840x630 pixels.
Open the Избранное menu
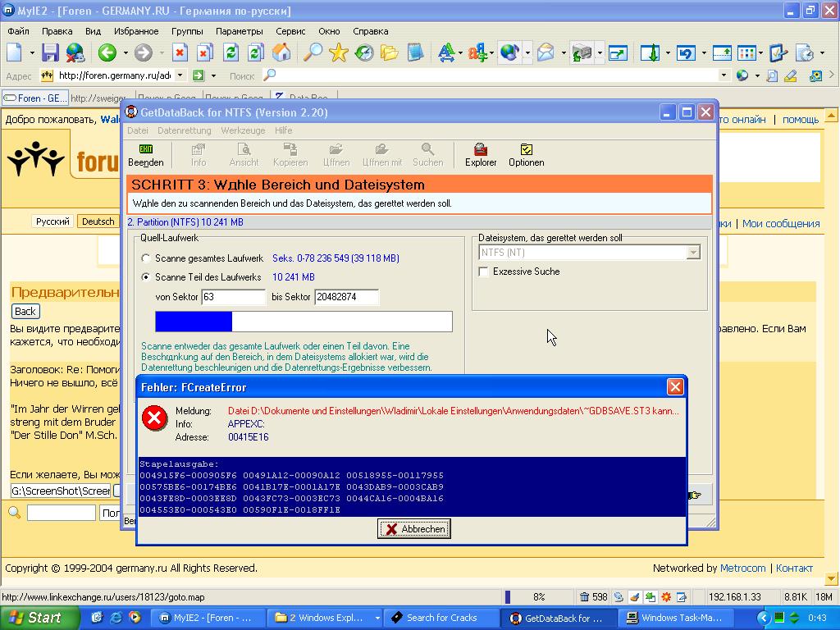coord(136,31)
